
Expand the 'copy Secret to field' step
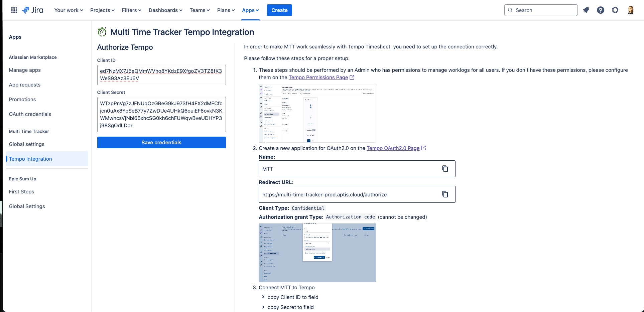(x=264, y=307)
